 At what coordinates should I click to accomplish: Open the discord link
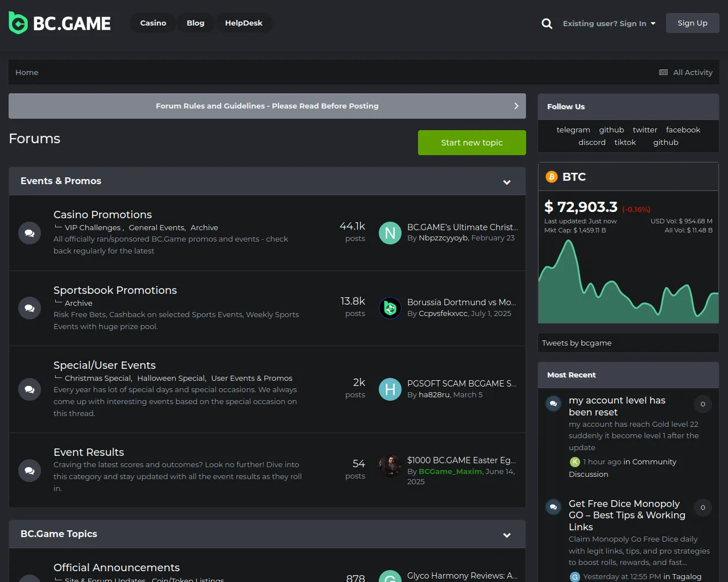(x=592, y=143)
